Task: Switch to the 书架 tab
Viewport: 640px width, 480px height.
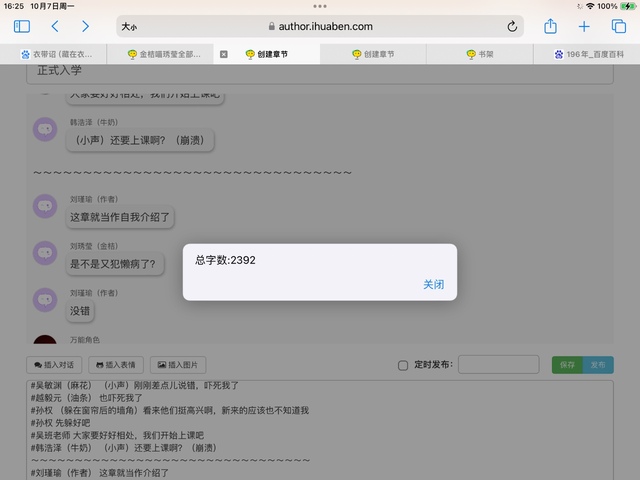Action: (x=484, y=55)
